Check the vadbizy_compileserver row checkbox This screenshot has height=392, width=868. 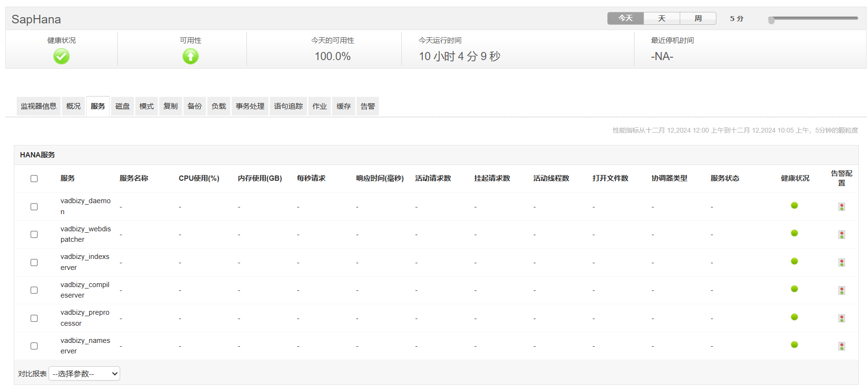point(34,290)
